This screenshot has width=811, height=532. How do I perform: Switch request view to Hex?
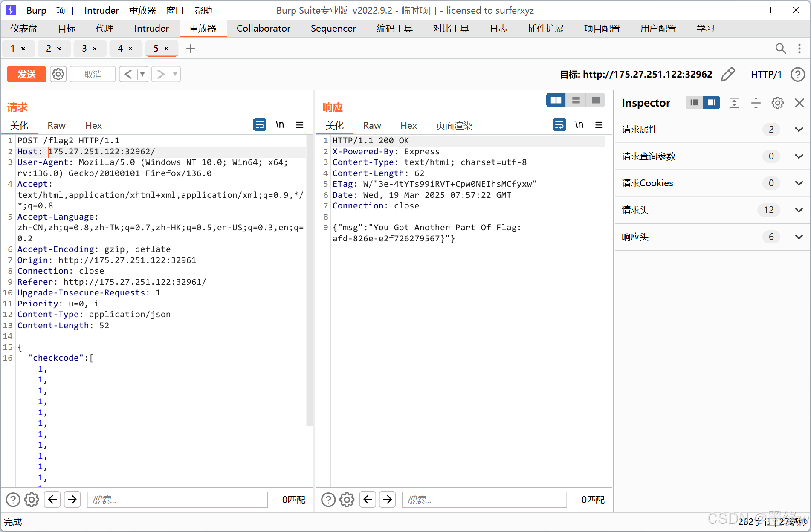coord(93,125)
